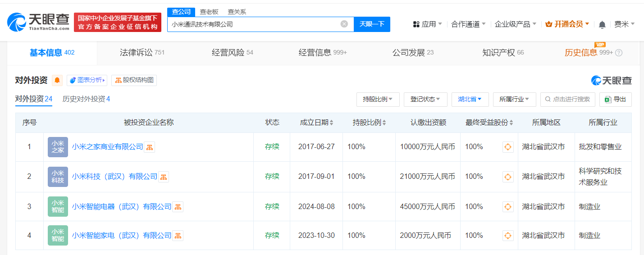Viewport: 644px width, 255px height.
Task: Open the 所属行业 filter dropdown
Action: pyautogui.click(x=514, y=99)
